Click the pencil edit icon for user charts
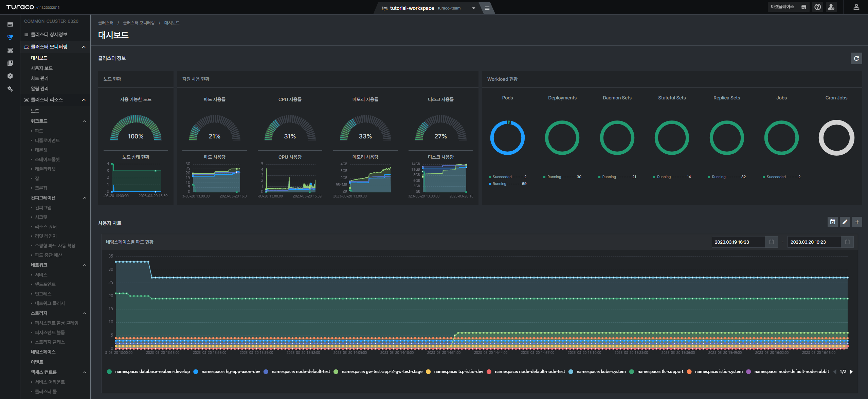The image size is (868, 399). point(845,222)
